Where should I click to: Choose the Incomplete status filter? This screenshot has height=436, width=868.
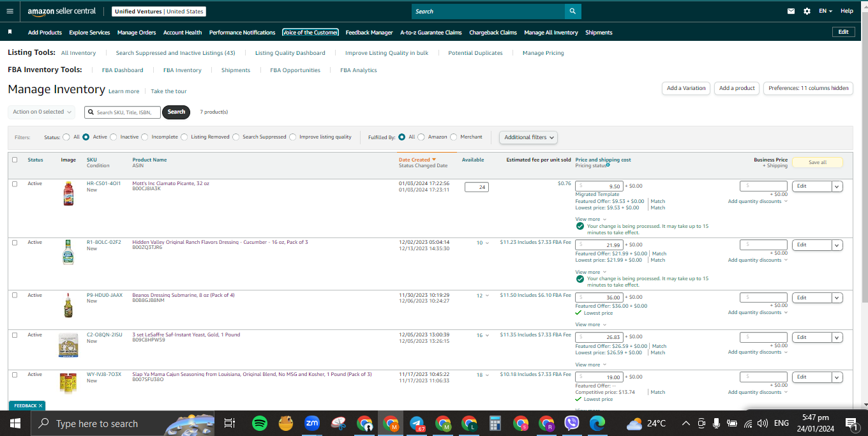coord(145,137)
